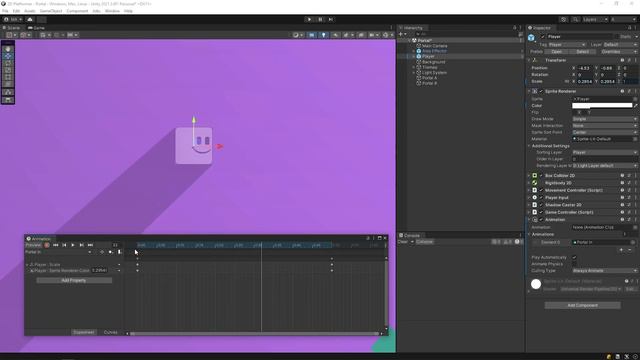Select Background in Hierarchy
The width and height of the screenshot is (640, 360).
coord(433,62)
